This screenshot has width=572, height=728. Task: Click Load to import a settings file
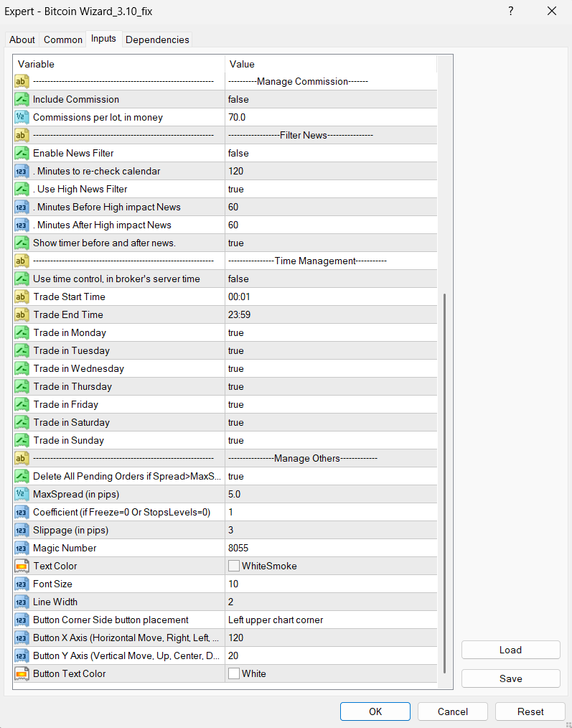click(x=511, y=650)
